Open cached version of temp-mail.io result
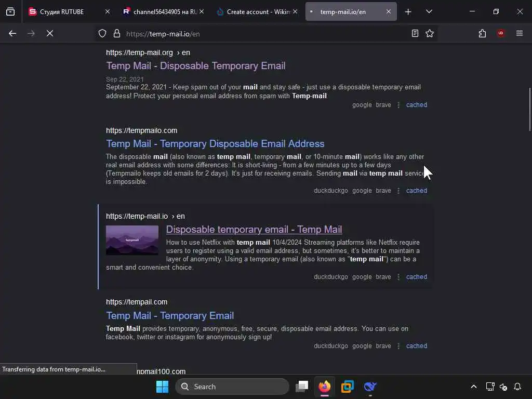This screenshot has width=532, height=399. 417,277
